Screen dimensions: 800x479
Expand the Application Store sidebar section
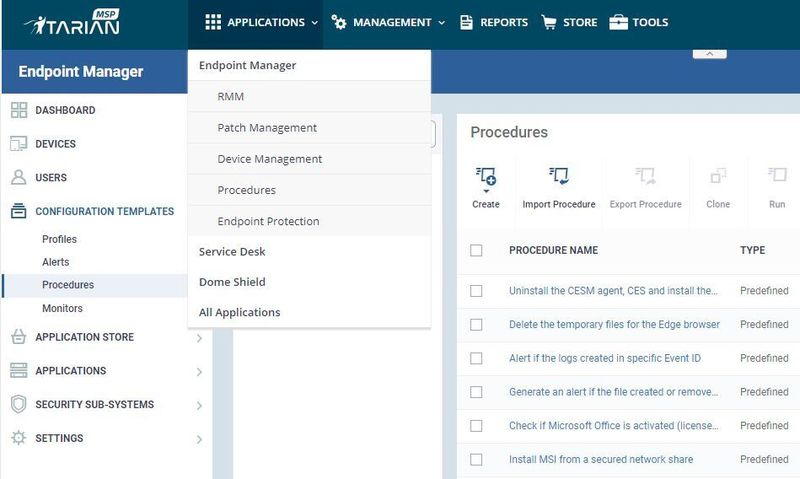tap(199, 338)
